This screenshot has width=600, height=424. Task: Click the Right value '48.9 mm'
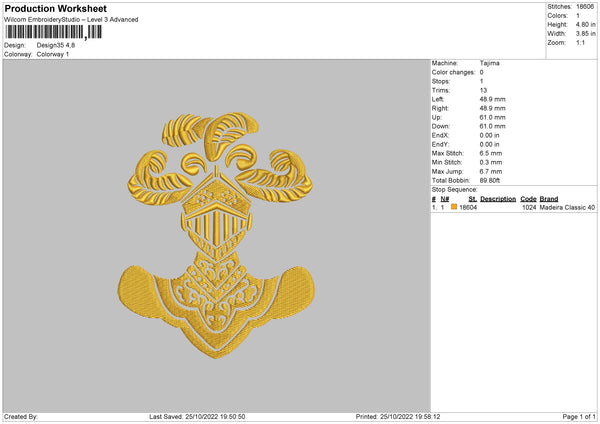point(492,108)
